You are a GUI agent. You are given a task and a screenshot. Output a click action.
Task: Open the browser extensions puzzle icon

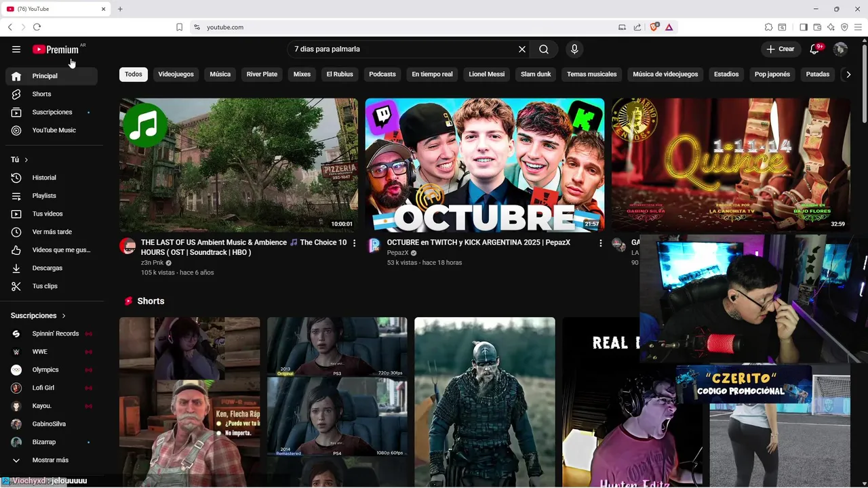click(768, 27)
